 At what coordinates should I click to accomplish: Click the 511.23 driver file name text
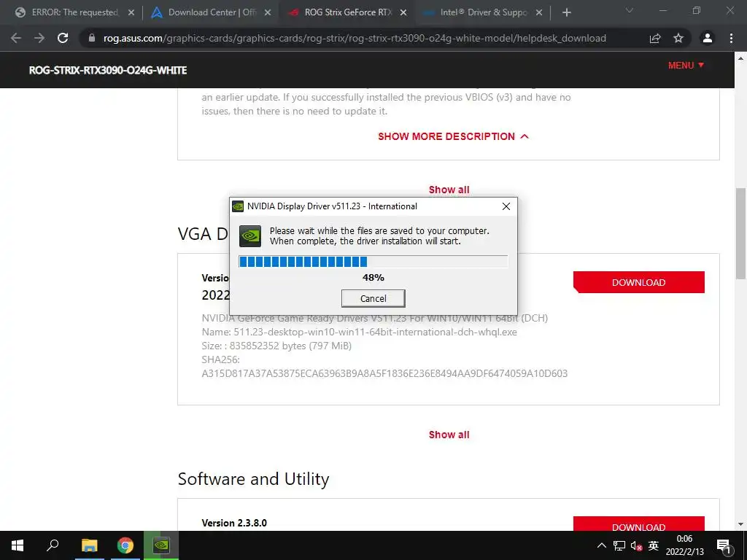pyautogui.click(x=359, y=332)
